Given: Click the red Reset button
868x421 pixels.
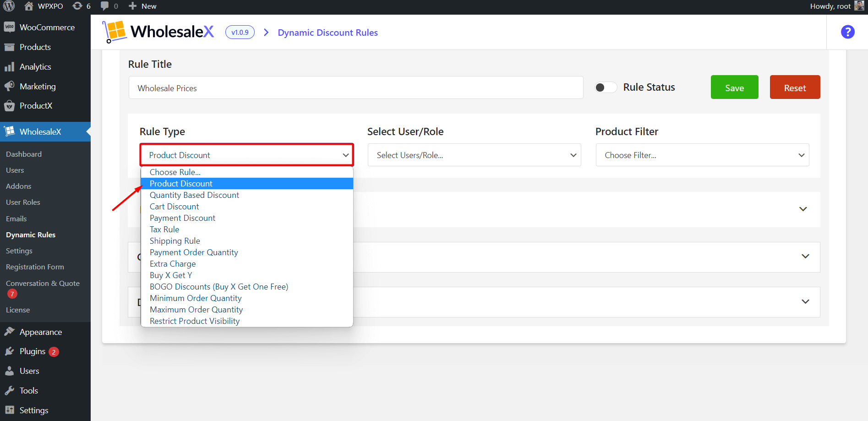Looking at the screenshot, I should tap(795, 87).
